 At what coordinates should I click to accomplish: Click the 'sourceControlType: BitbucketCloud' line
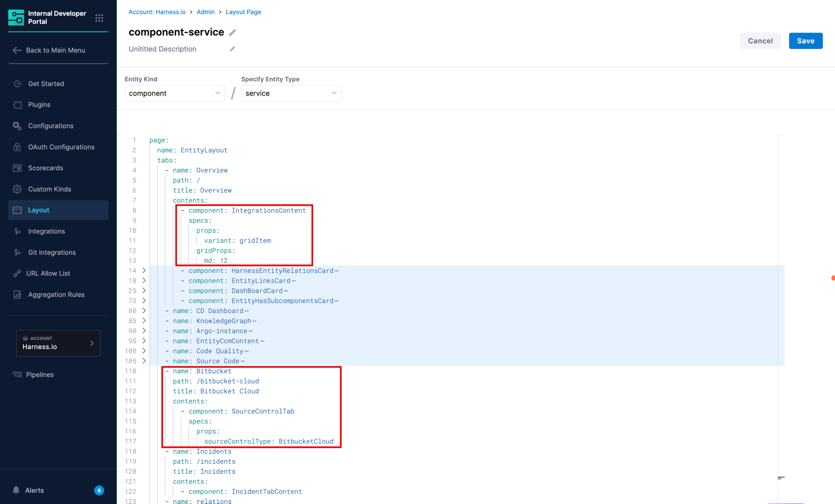point(268,441)
